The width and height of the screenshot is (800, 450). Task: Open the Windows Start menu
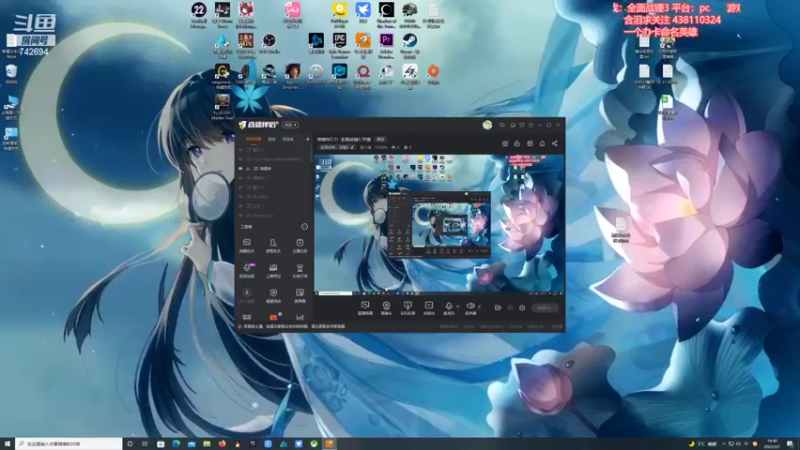click(7, 444)
